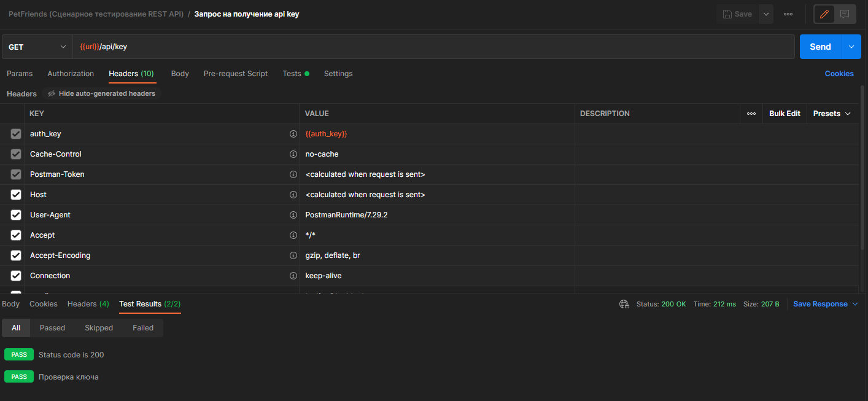Open the three-dots view more actions

[x=788, y=14]
